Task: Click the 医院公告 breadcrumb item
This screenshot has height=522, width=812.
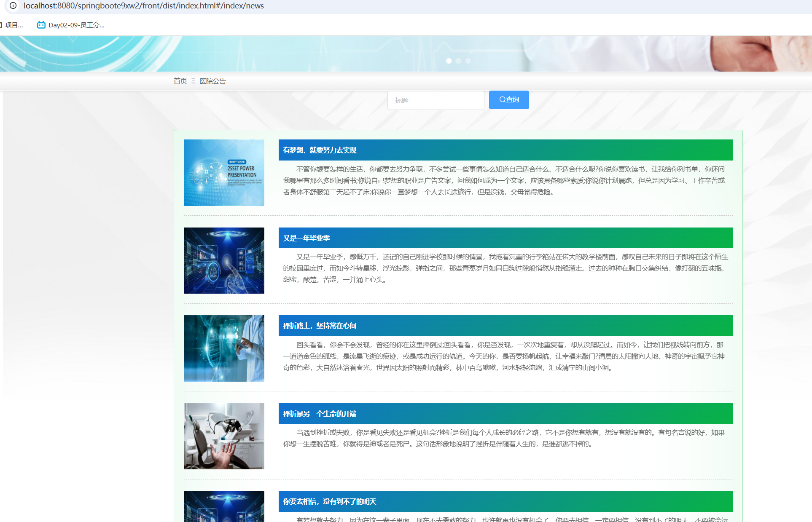Action: (213, 81)
